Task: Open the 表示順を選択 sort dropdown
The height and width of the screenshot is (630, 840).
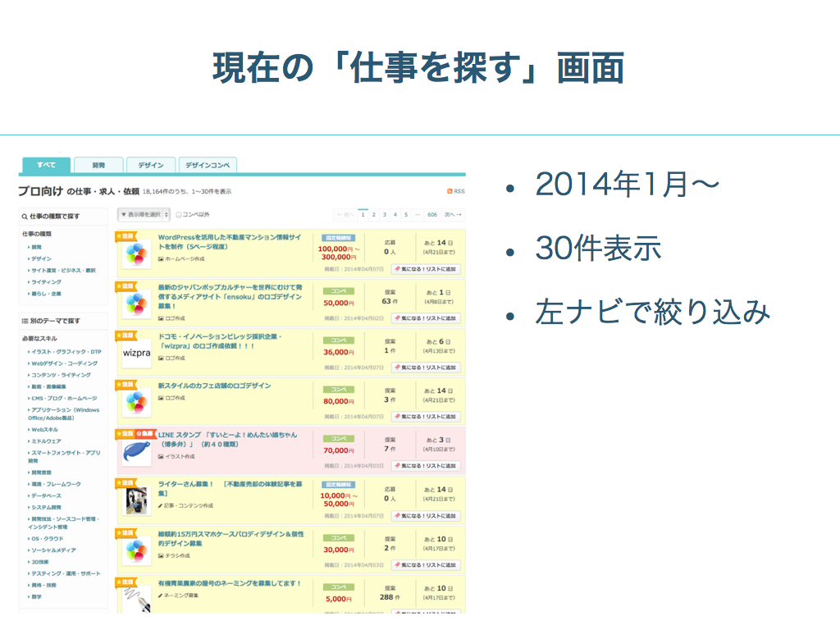Action: [x=144, y=215]
